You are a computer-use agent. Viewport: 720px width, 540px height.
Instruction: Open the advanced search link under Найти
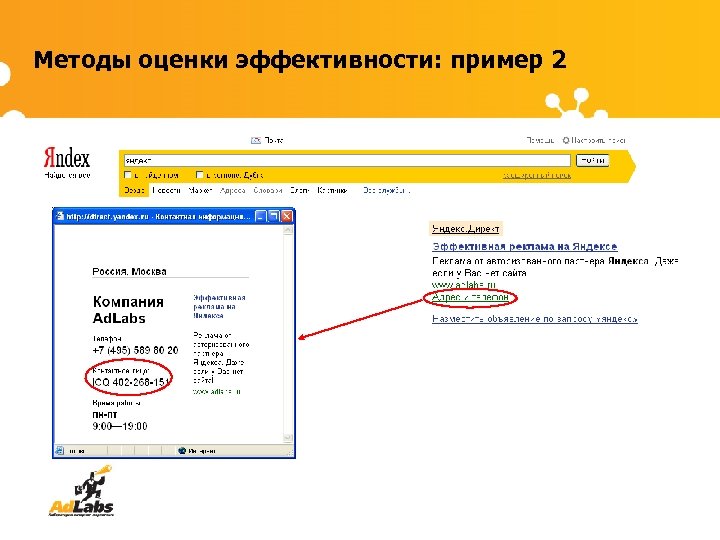537,175
